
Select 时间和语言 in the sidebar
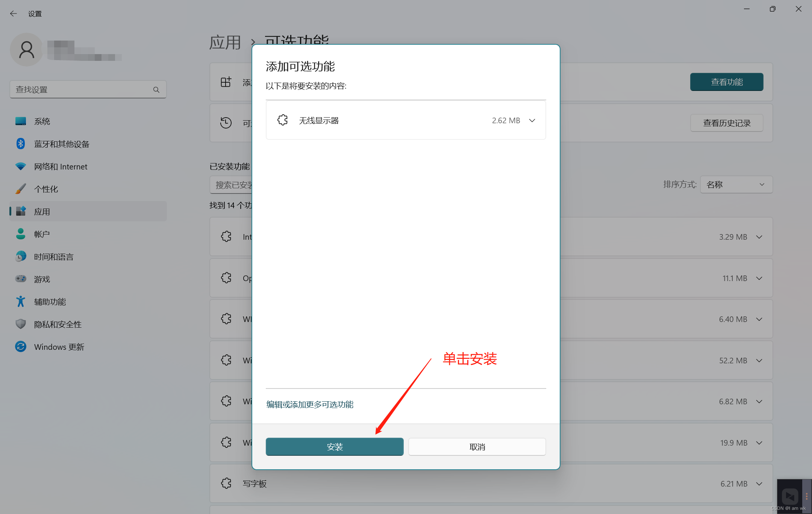click(x=54, y=257)
